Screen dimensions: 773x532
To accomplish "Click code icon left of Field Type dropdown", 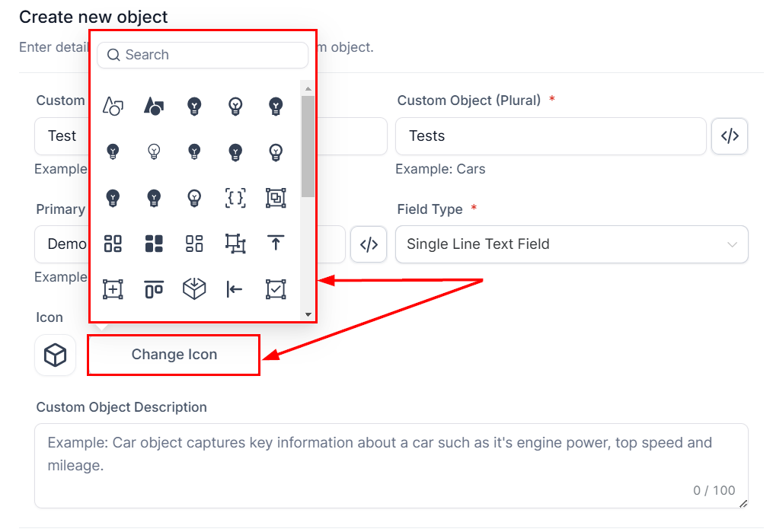I will (369, 244).
